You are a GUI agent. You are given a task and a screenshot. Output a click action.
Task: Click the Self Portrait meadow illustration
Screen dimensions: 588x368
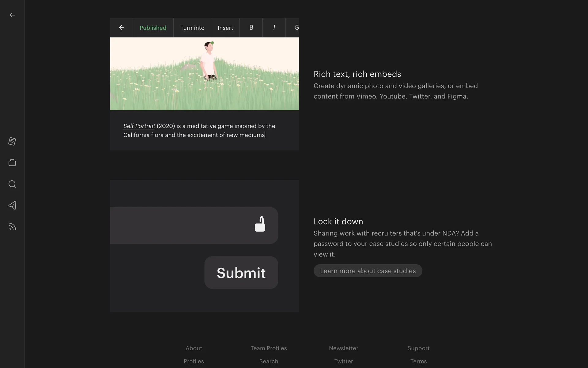(x=204, y=74)
